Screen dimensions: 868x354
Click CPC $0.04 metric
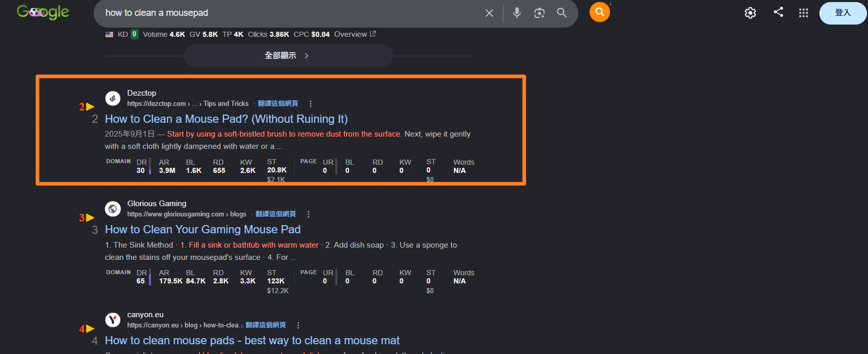click(312, 34)
